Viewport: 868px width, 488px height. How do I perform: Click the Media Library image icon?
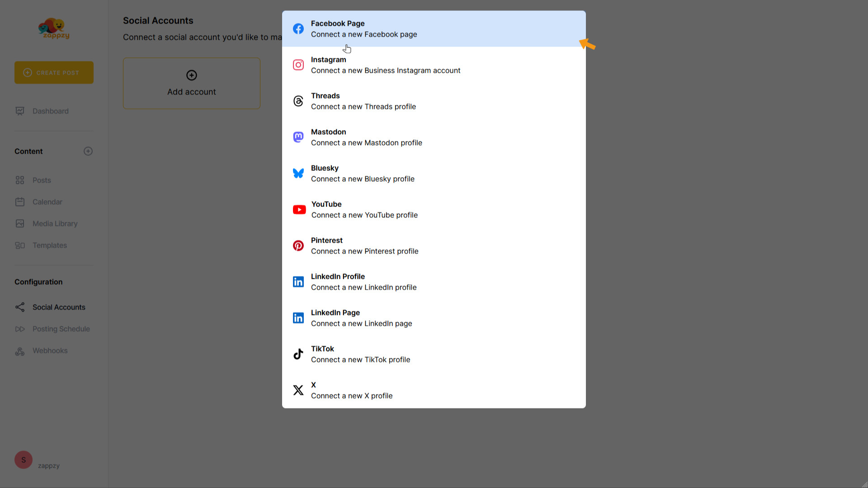tap(20, 224)
